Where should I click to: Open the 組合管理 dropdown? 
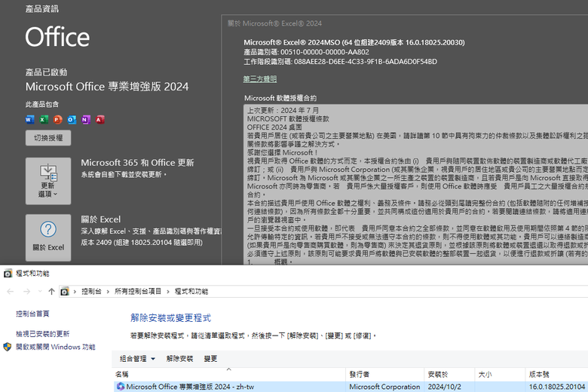point(137,359)
